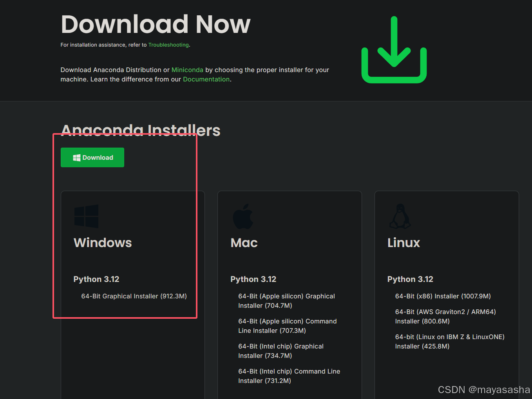Download Mac Apple silicon Graphical Installer (704.7M)
Screen dimensions: 532x399
[x=286, y=301]
